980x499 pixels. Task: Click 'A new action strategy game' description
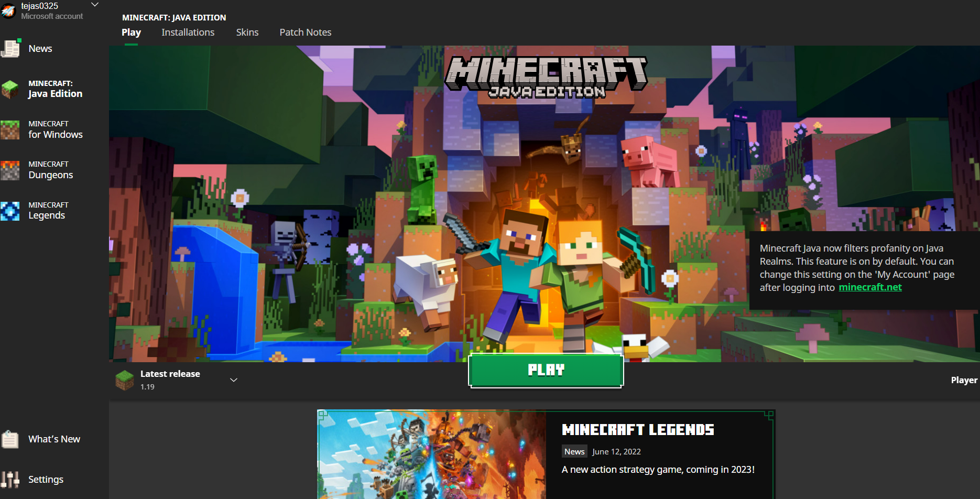point(658,470)
